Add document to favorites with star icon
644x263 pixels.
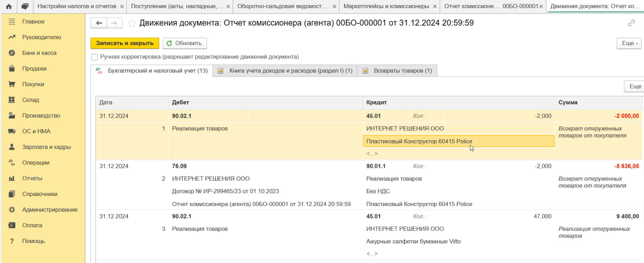coord(132,23)
